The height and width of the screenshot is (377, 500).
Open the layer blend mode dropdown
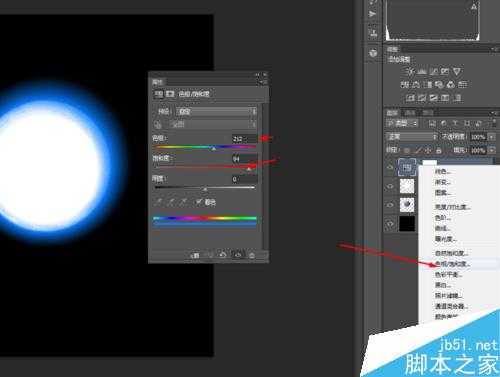(x=412, y=137)
